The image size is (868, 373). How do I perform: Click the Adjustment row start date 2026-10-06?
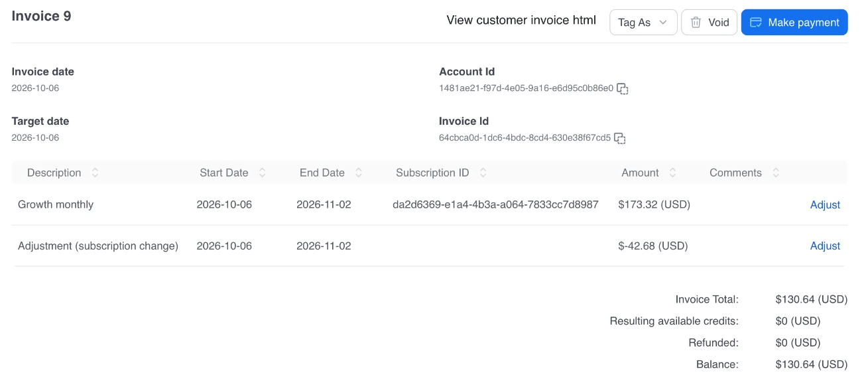(x=224, y=246)
